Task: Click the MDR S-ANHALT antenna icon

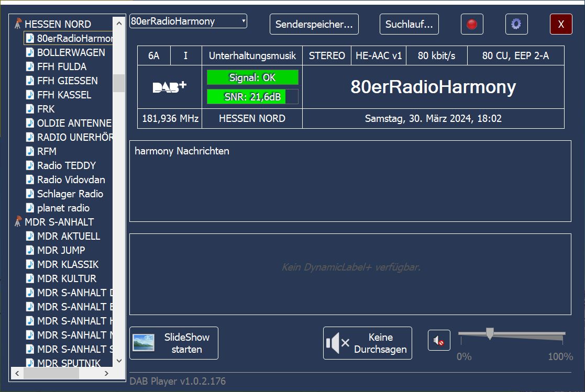Action: (x=18, y=222)
